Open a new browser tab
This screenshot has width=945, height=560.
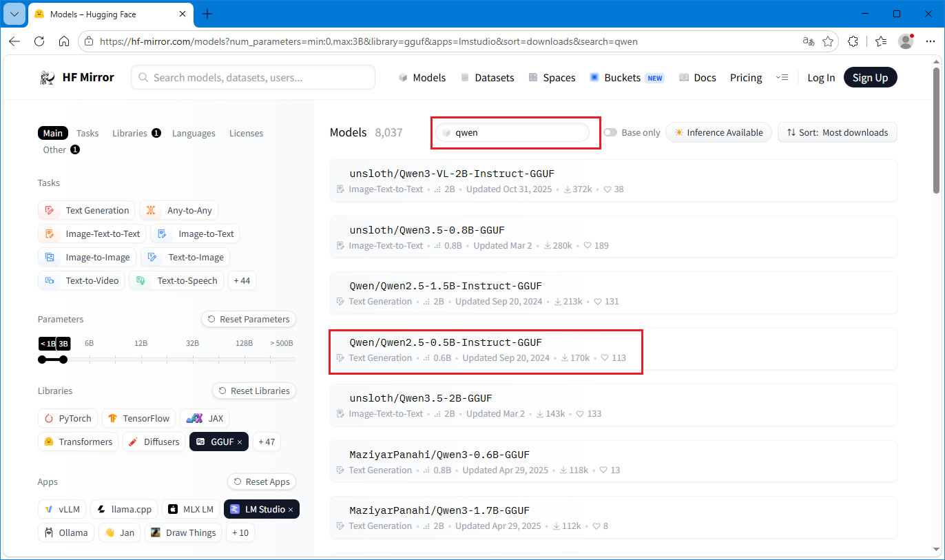(207, 14)
